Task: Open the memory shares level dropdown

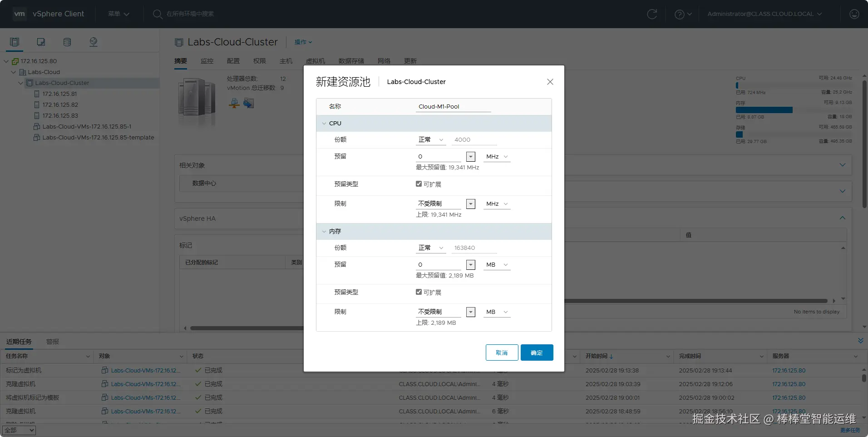Action: (x=431, y=248)
